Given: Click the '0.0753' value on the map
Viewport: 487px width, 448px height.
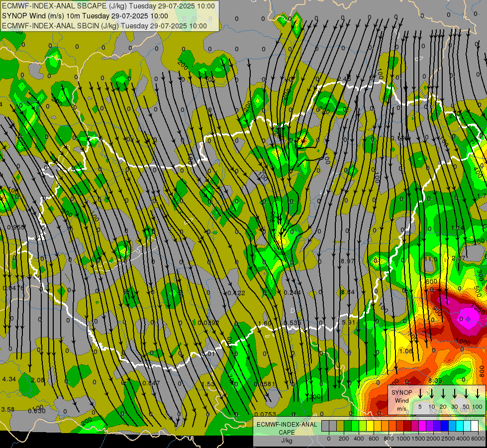Looking at the screenshot, I should [265, 414].
